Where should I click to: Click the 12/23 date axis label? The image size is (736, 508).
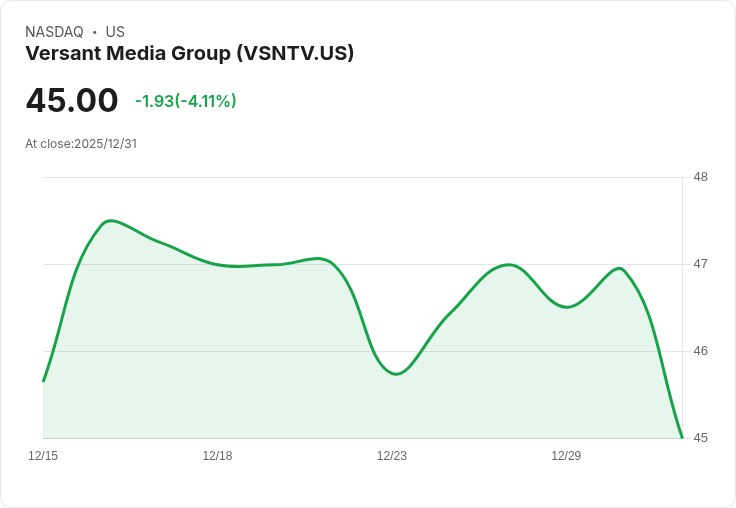(x=392, y=456)
